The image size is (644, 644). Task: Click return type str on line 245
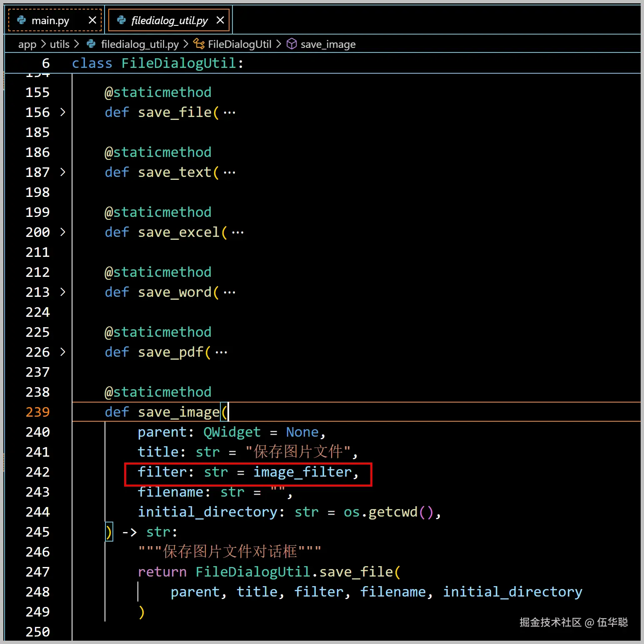158,532
